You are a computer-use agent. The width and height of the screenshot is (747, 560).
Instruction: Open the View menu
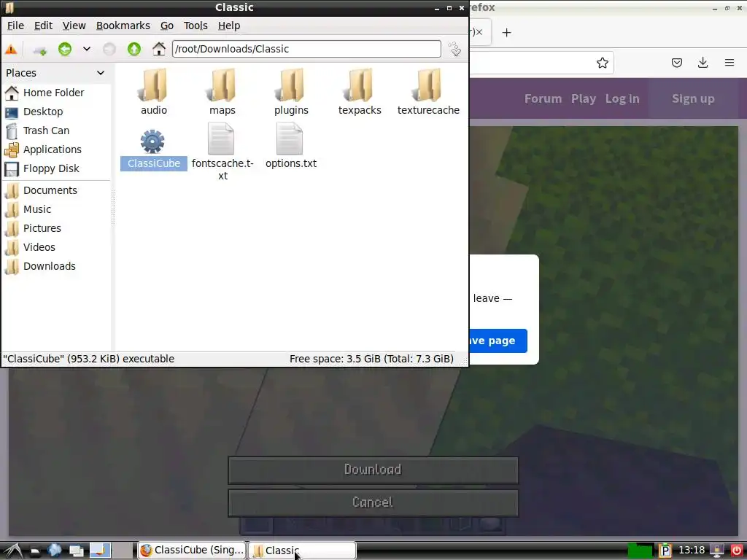point(74,26)
